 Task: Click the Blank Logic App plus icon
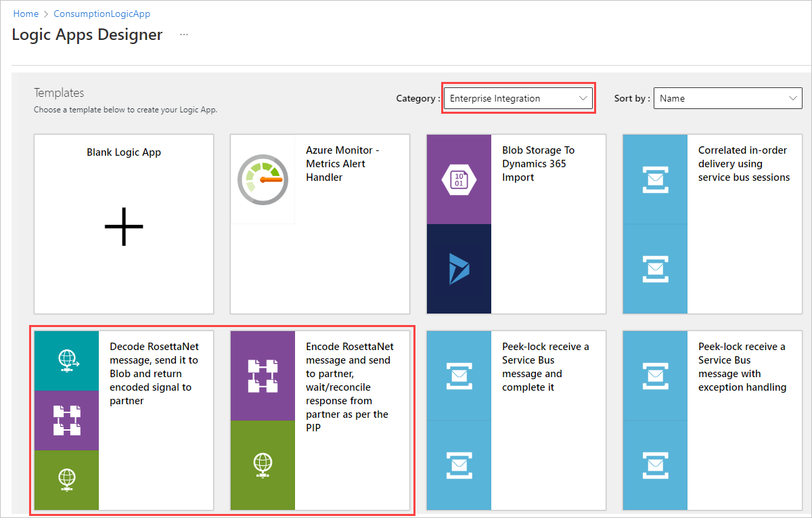pos(124,225)
